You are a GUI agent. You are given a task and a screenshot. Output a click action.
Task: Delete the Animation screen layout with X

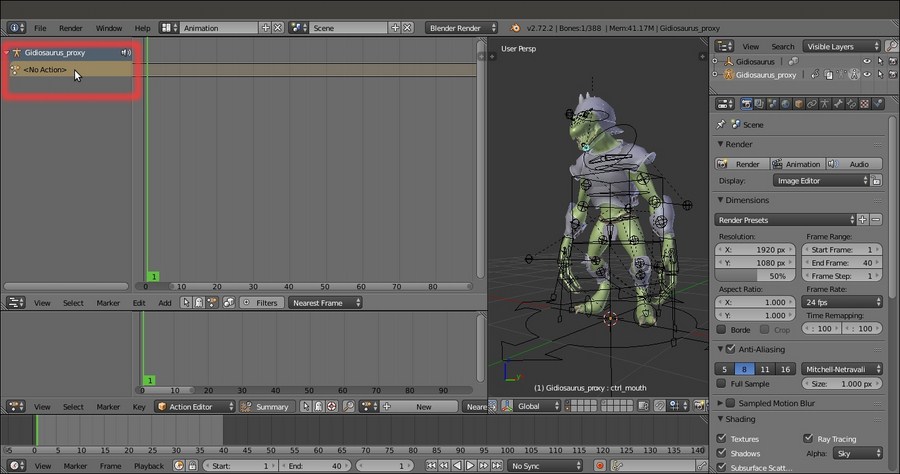tap(278, 28)
